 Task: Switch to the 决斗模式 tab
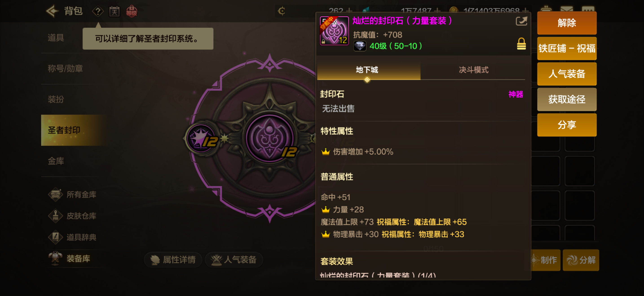click(473, 70)
